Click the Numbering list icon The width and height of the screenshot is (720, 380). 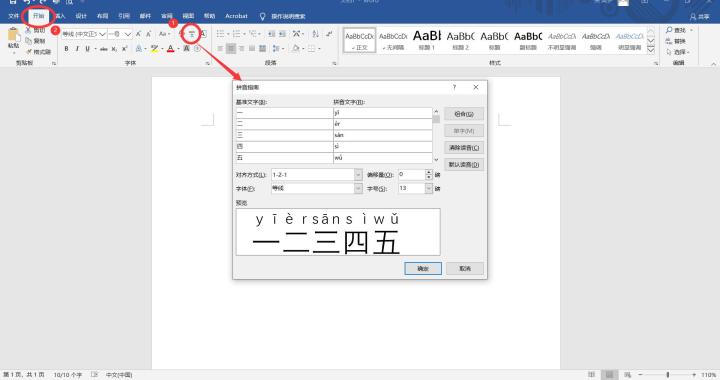237,34
